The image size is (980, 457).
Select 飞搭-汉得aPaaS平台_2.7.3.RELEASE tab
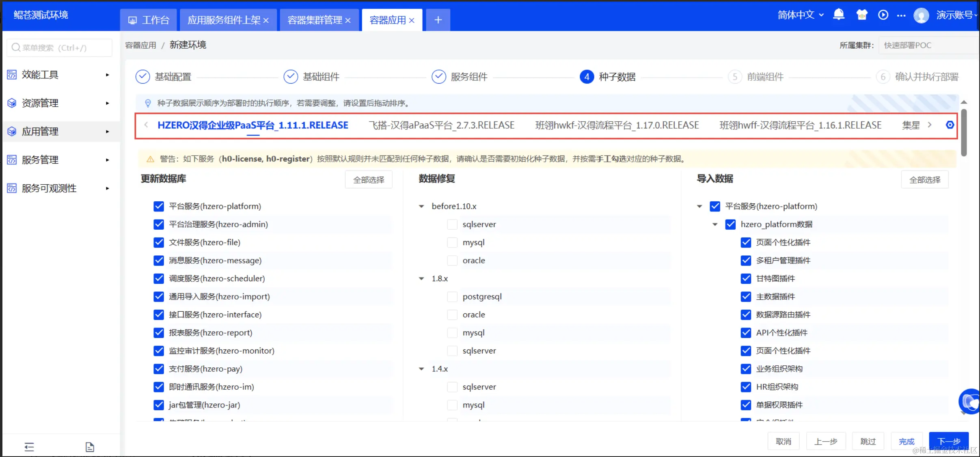[441, 125]
